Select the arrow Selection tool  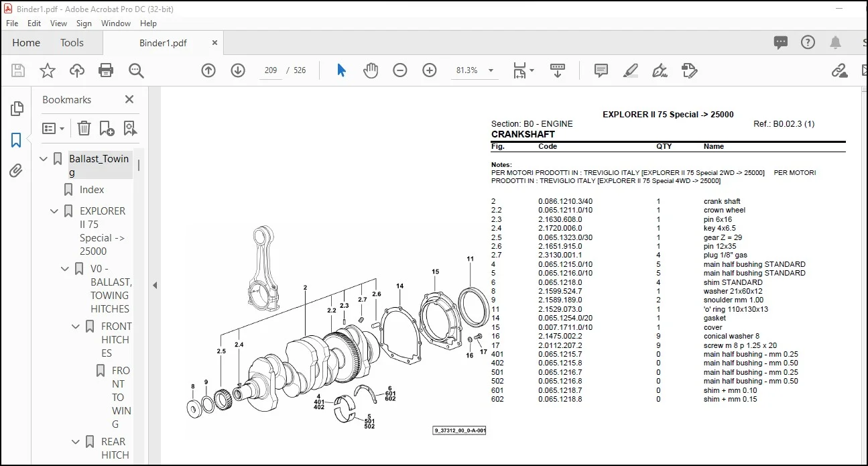[x=341, y=70]
